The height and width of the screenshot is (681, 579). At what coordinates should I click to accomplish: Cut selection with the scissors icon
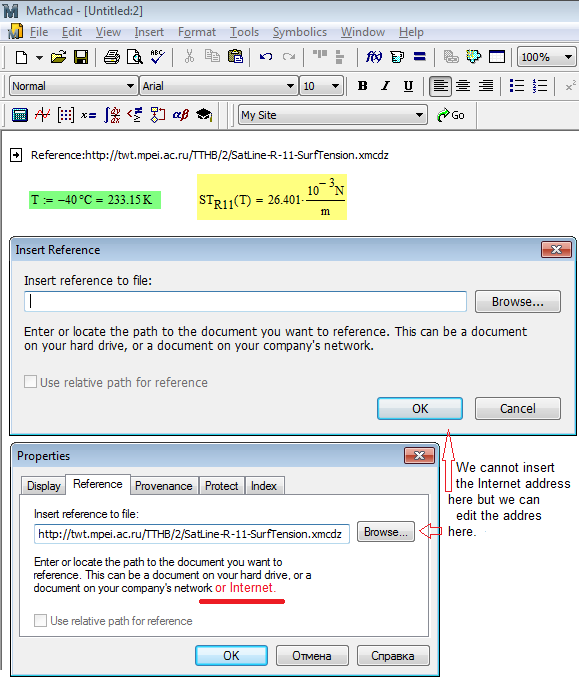click(189, 56)
